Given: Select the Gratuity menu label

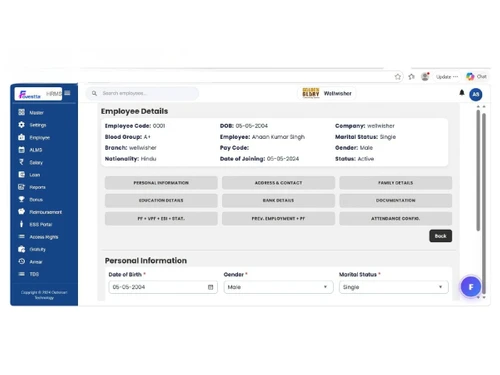Looking at the screenshot, I should click(37, 249).
